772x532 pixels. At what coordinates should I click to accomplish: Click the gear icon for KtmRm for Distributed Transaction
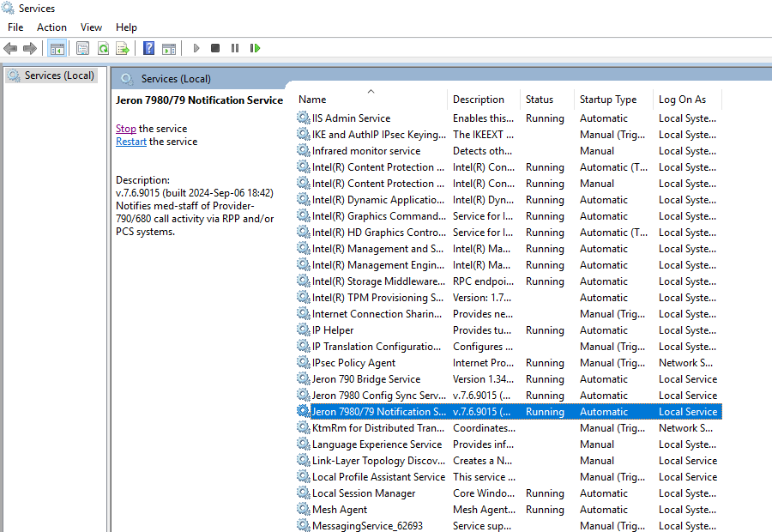pos(304,427)
